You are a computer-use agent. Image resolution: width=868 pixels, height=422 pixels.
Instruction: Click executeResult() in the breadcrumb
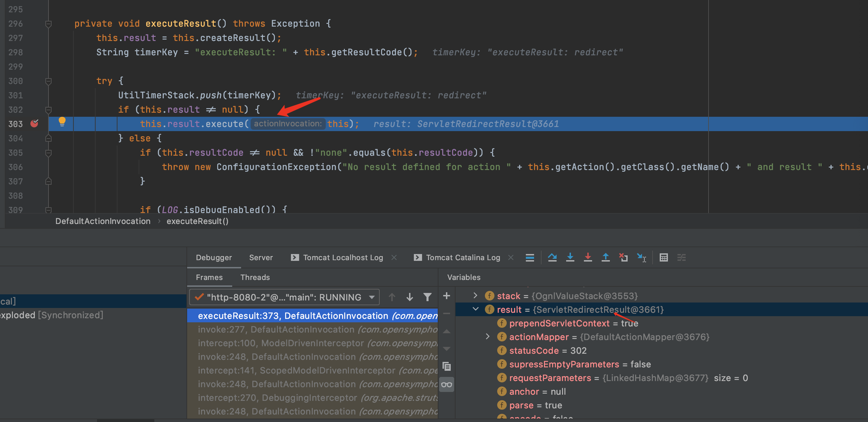point(197,221)
